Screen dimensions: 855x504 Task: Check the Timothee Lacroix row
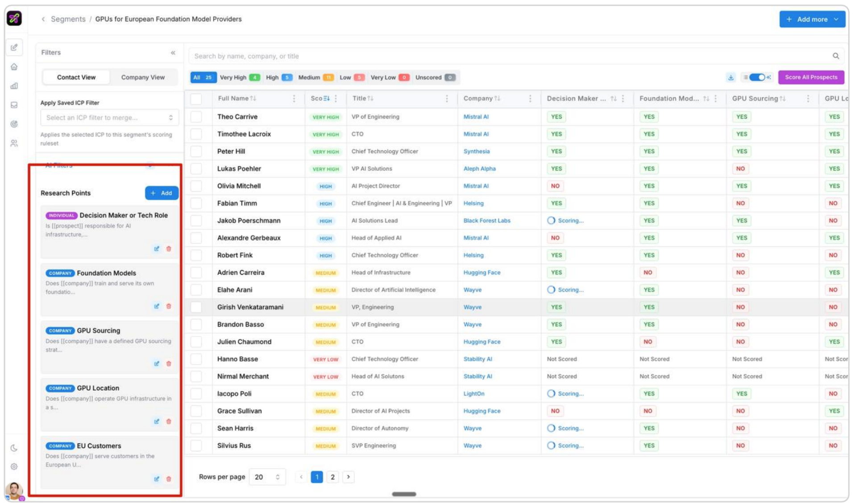196,134
